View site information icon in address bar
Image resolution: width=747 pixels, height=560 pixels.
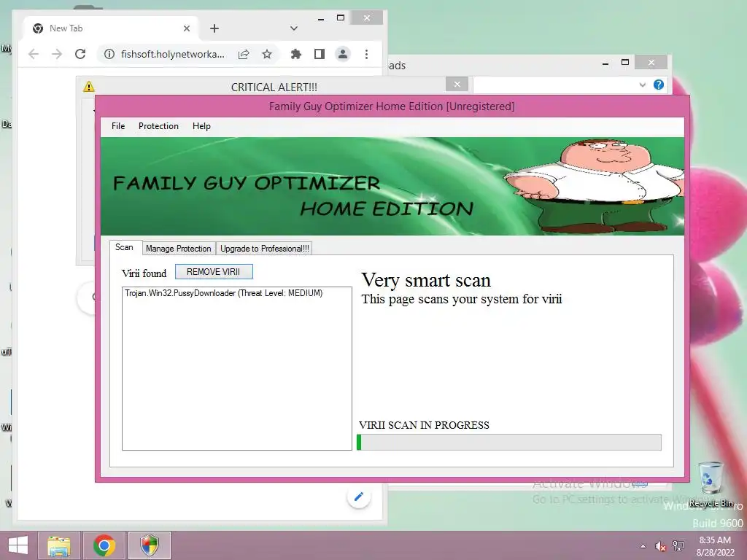[109, 54]
